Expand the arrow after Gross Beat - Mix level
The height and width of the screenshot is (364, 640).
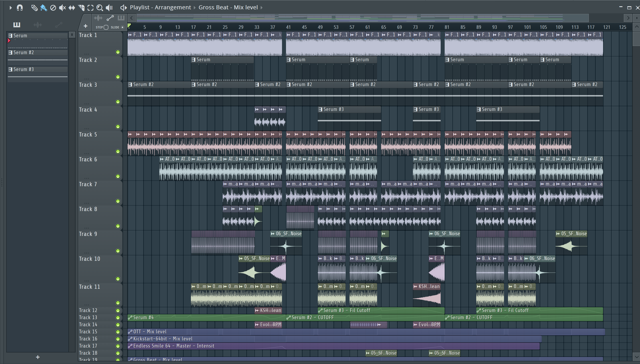pos(262,8)
